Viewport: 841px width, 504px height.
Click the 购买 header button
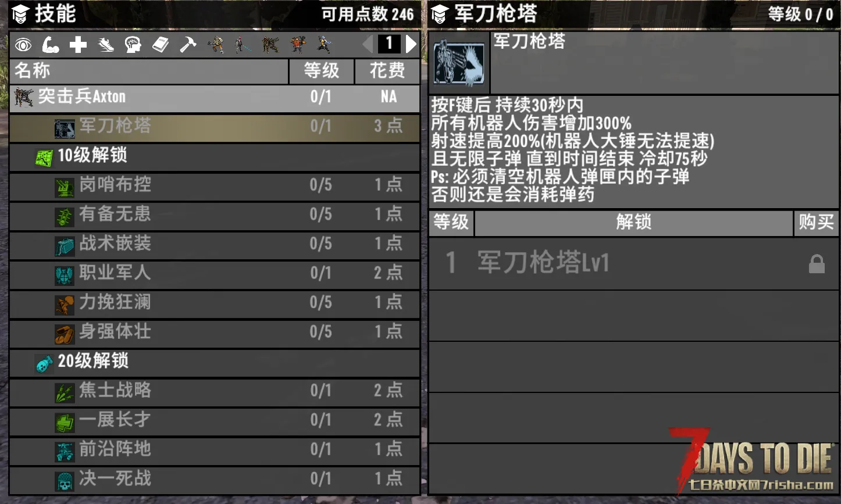click(x=816, y=223)
